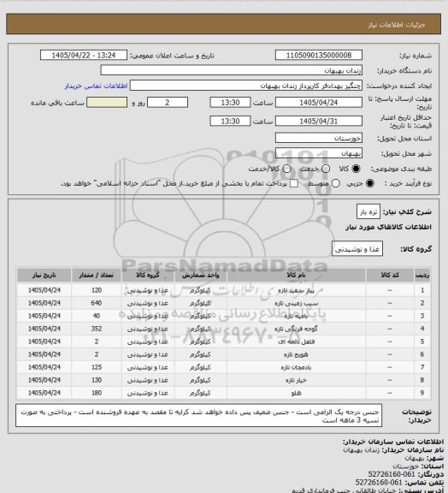This screenshot has width=448, height=493.
Task: Choose the جزیی purchase type radio
Action: 371,183
